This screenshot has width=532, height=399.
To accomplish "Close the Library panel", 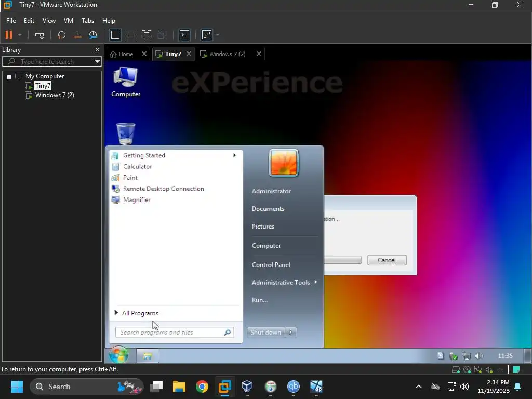I will tap(97, 49).
